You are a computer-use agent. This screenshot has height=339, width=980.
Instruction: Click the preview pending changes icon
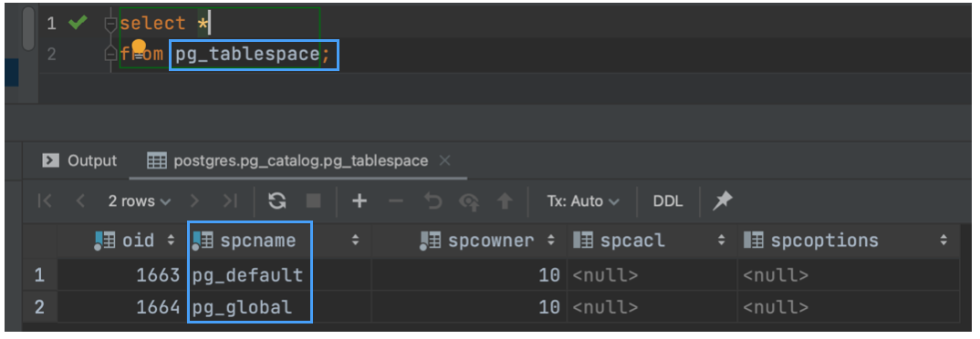click(x=469, y=201)
